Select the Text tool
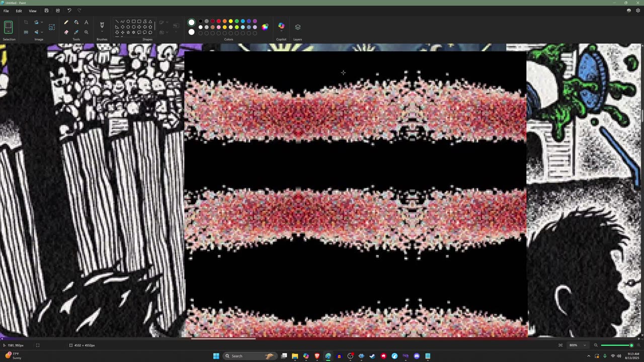Screen dimensions: 644x362 [x=86, y=22]
